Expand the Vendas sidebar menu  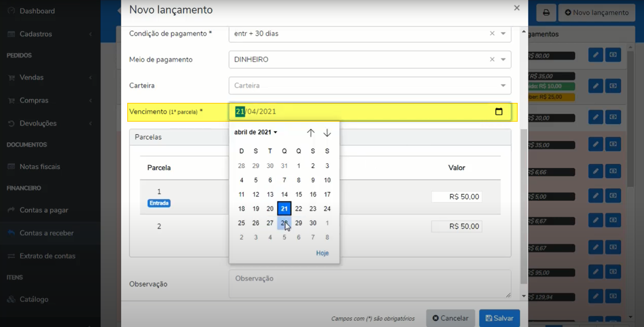50,78
